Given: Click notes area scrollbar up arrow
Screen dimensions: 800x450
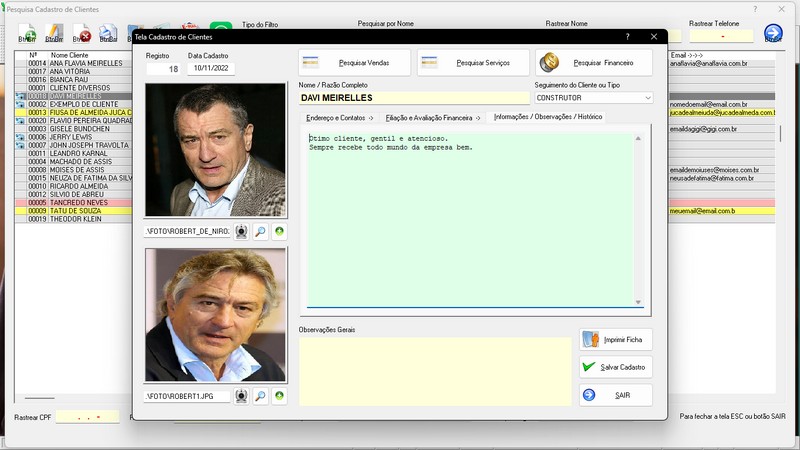Looking at the screenshot, I should tap(638, 139).
